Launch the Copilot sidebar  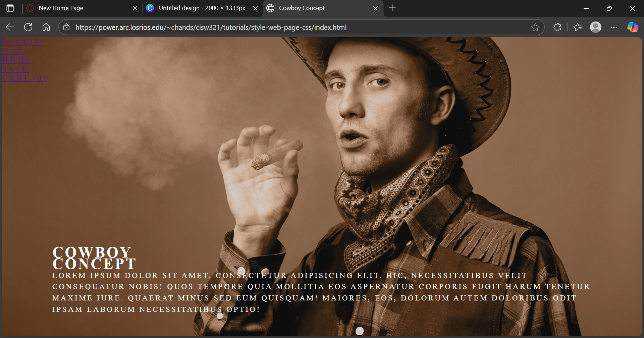pyautogui.click(x=633, y=27)
